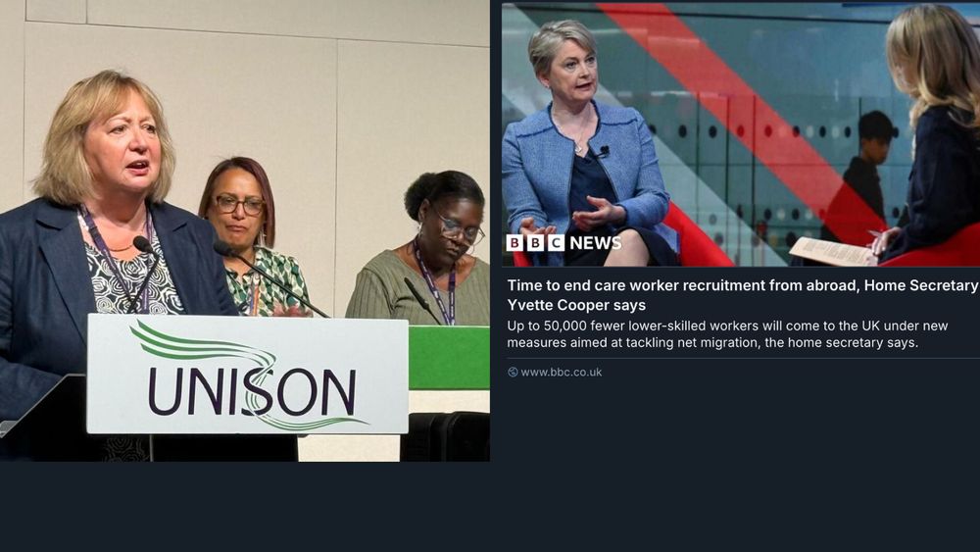Click the UNISON logo on the podium

tap(248, 374)
